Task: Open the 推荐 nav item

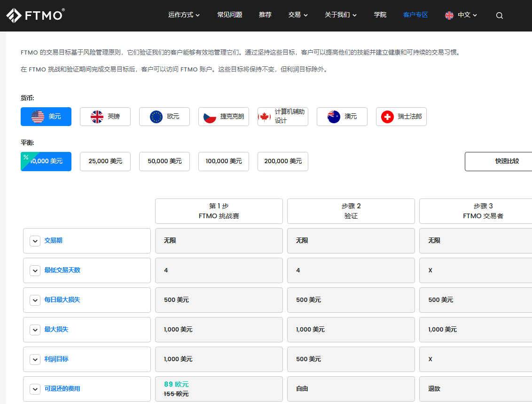Action: pos(265,15)
